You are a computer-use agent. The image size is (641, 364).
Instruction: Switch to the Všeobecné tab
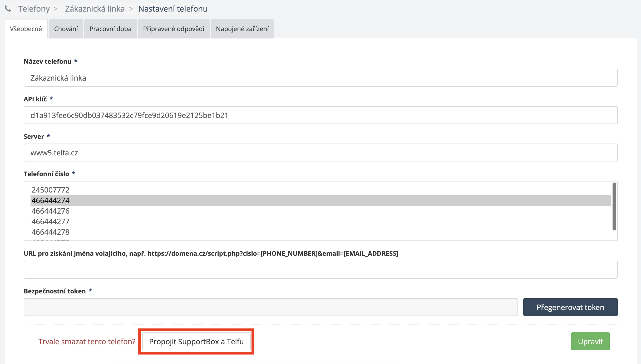[x=26, y=29]
